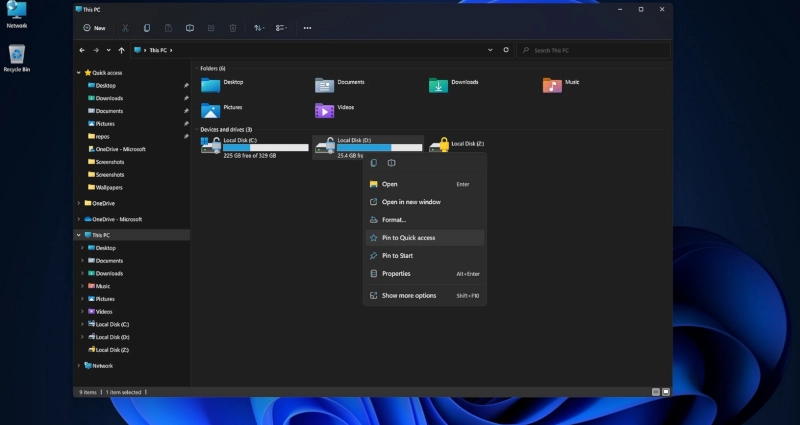Click the copy icon atop context menu
This screenshot has width=800, height=425.
[374, 163]
